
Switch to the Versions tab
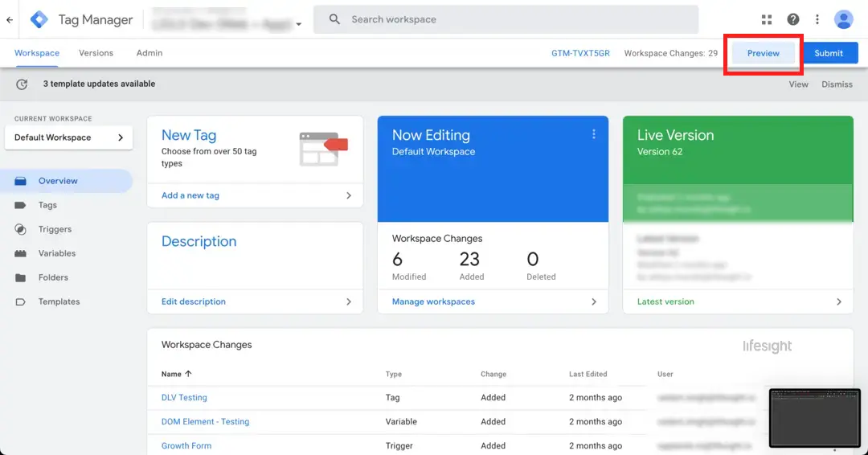96,53
